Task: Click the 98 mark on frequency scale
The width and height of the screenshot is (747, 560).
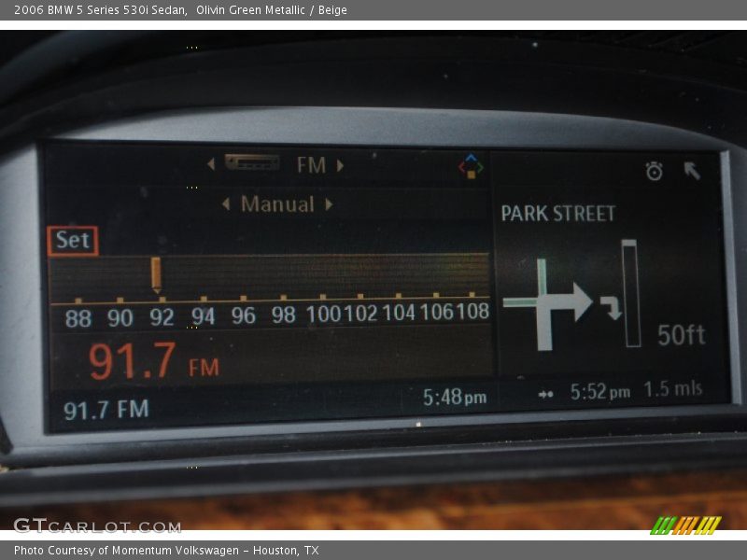Action: tap(284, 315)
